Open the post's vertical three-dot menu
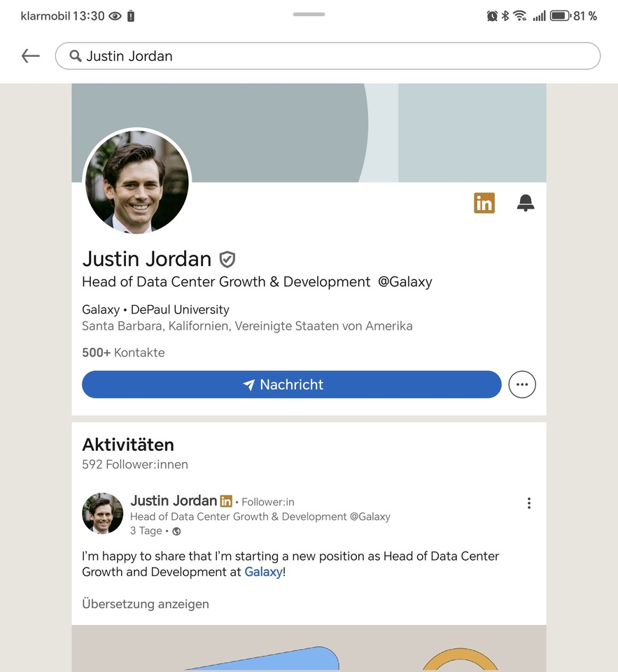This screenshot has width=618, height=672. tap(528, 503)
